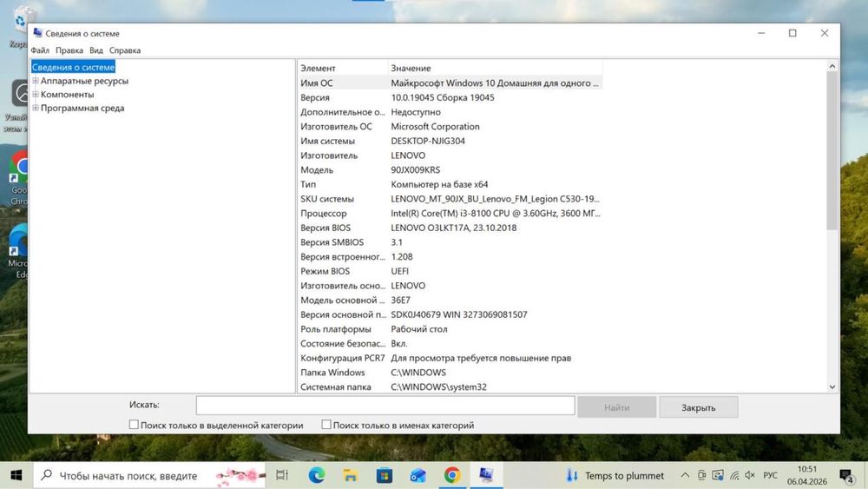Image resolution: width=868 pixels, height=489 pixels.
Task: Select the 'DESKTOP-NJIG304' value
Action: pos(428,141)
